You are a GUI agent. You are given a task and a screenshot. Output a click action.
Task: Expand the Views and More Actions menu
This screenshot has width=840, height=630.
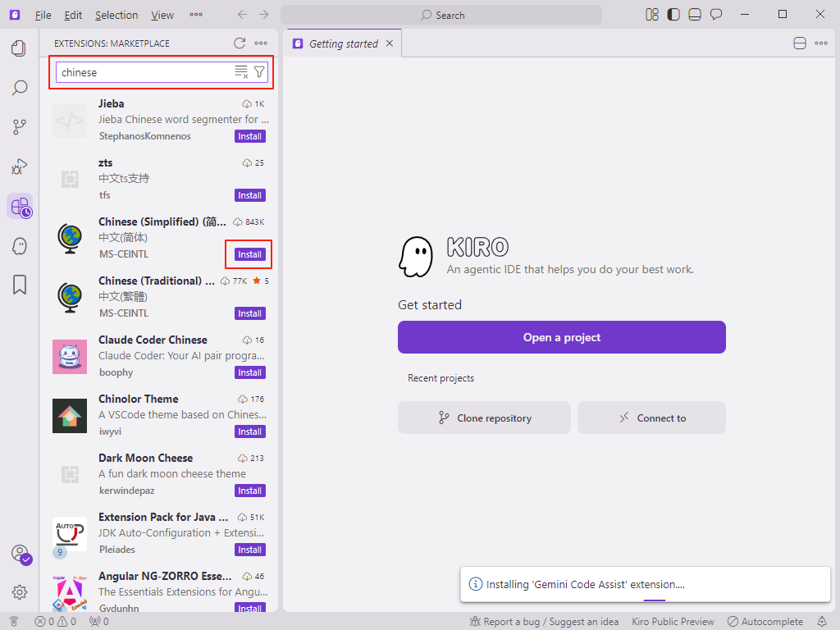click(x=261, y=43)
